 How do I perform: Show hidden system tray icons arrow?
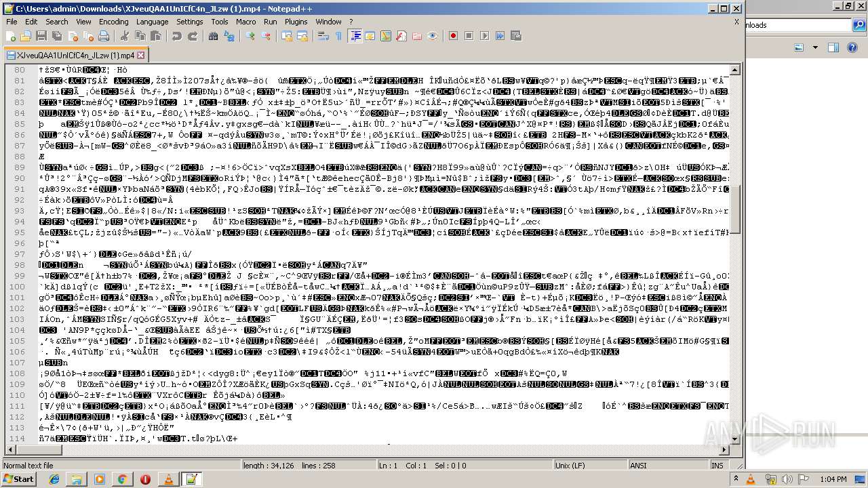735,479
